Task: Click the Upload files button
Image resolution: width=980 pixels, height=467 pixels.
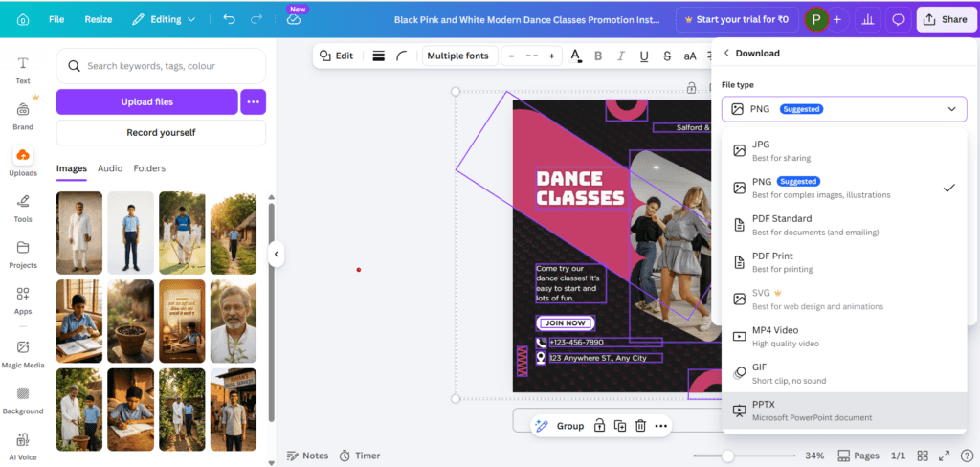Action: 146,101
